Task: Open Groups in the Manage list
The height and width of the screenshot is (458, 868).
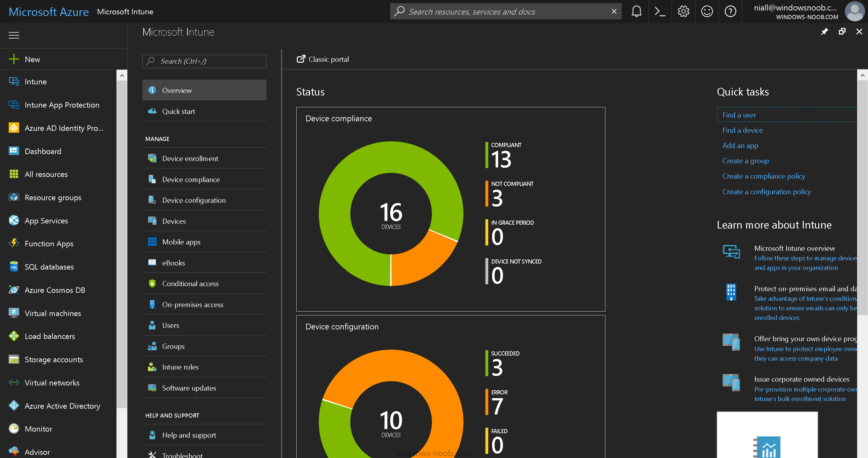Action: click(x=204, y=346)
